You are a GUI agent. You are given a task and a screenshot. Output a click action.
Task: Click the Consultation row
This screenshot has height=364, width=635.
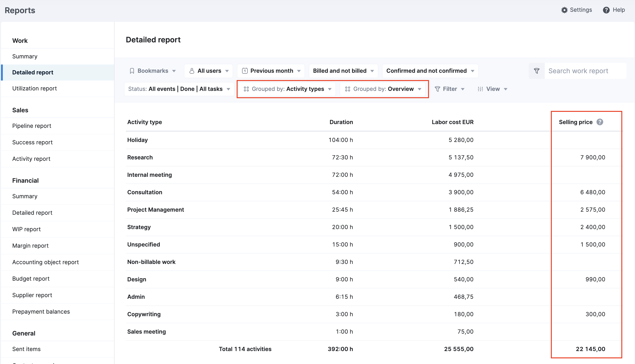(x=374, y=193)
